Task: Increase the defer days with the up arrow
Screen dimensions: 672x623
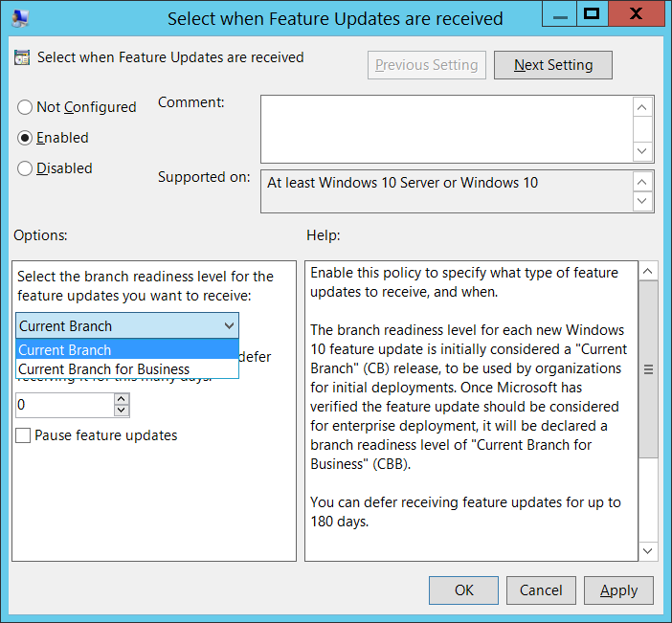Action: (x=121, y=398)
